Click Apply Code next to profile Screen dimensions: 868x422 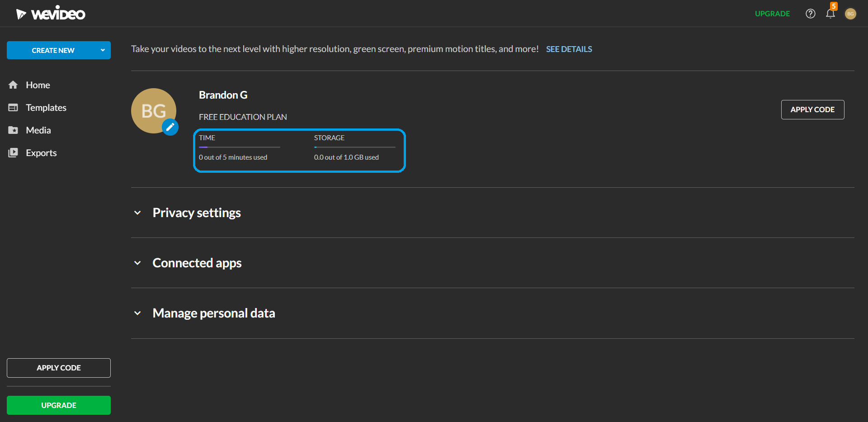(x=812, y=109)
